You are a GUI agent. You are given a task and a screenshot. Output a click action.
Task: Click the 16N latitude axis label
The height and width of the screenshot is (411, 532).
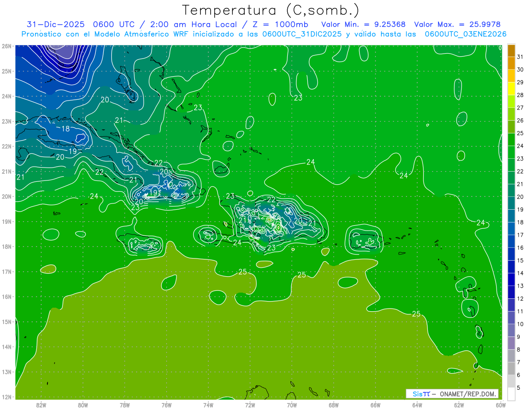pos(7,297)
